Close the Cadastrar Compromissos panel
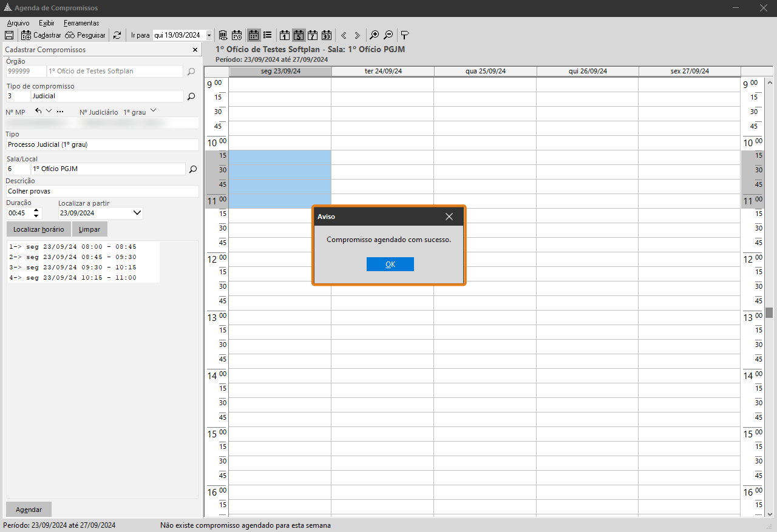This screenshot has width=777, height=532. pyautogui.click(x=195, y=50)
